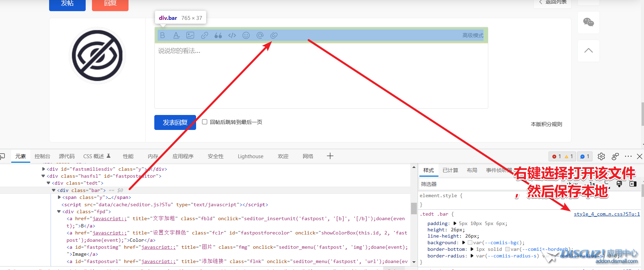The image size is (644, 270).
Task: Click the 发表回复 submit button
Action: pos(175,123)
